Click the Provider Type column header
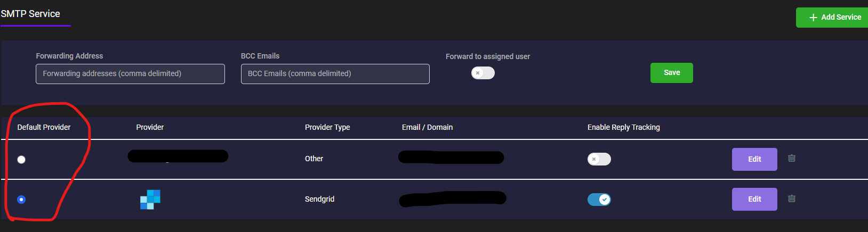Image resolution: width=868 pixels, height=232 pixels. point(327,127)
